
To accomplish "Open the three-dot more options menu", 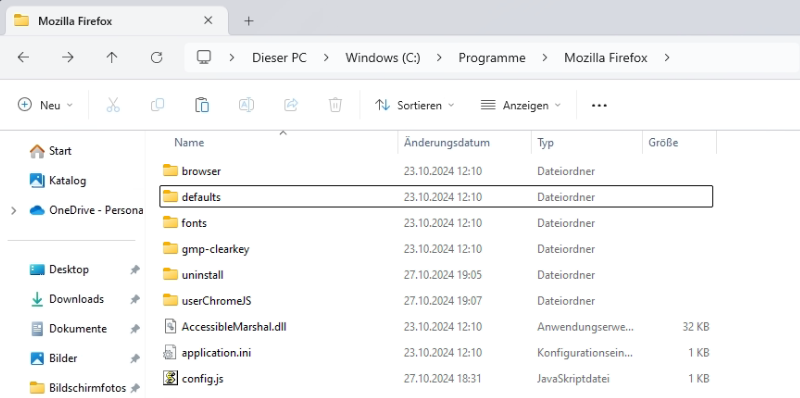I will 599,105.
